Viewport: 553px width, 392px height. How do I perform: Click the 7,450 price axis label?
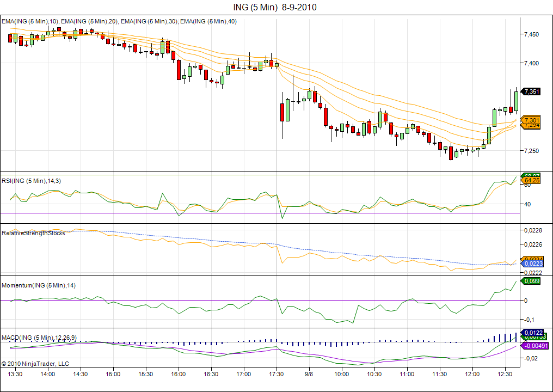[x=531, y=35]
